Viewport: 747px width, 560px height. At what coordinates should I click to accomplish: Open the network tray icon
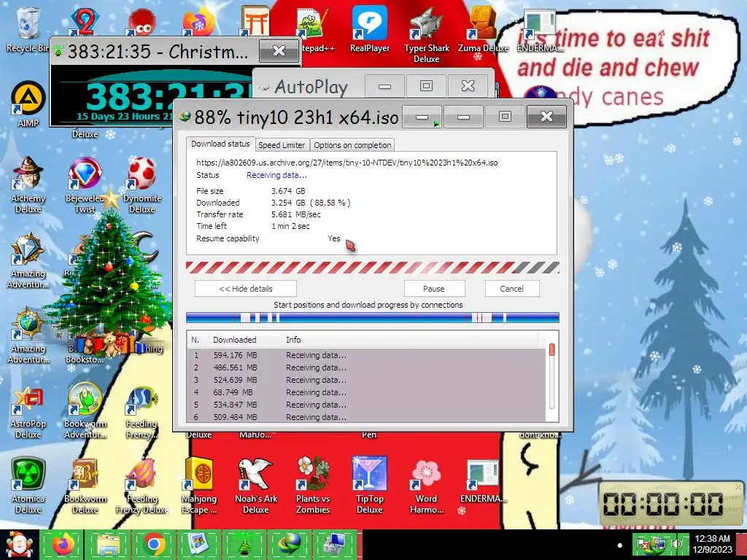tap(659, 544)
